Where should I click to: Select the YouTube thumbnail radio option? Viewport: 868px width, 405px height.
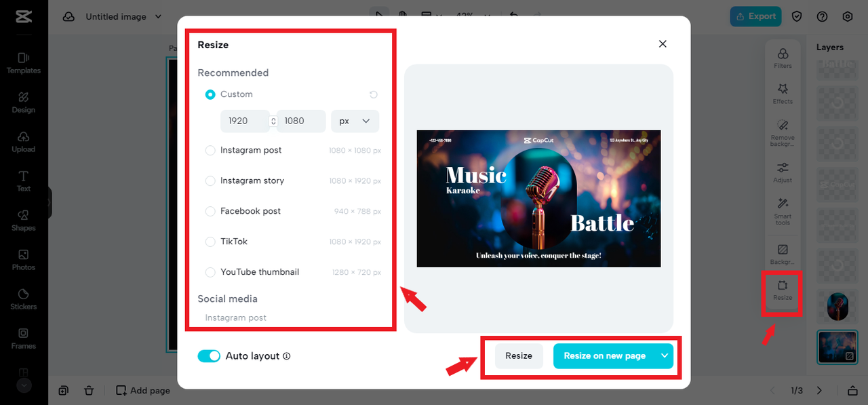[210, 272]
